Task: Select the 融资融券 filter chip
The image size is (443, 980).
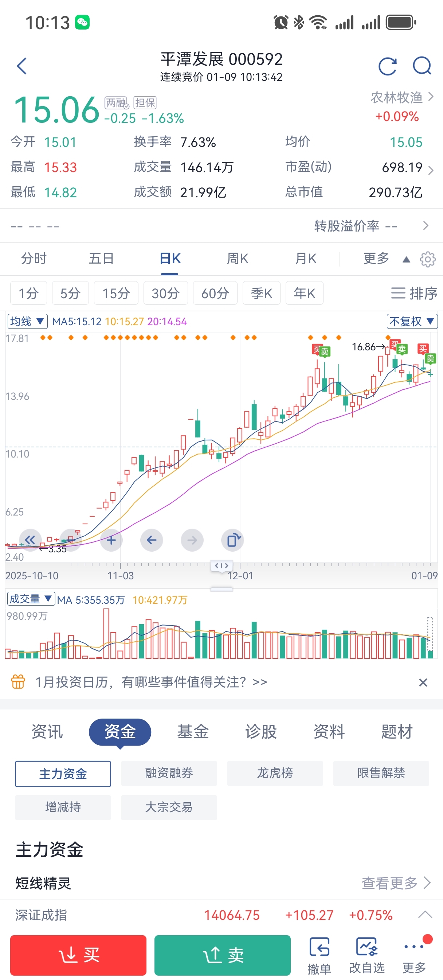Action: pyautogui.click(x=169, y=773)
